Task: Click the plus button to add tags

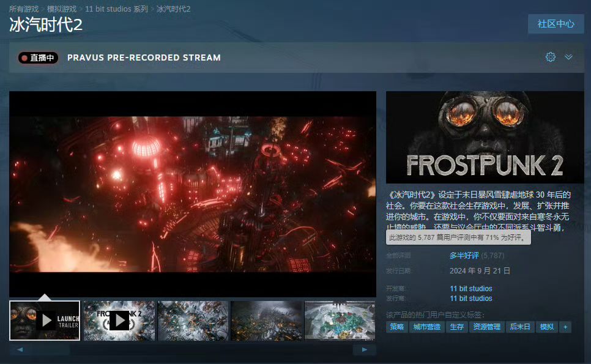Action: pos(565,327)
